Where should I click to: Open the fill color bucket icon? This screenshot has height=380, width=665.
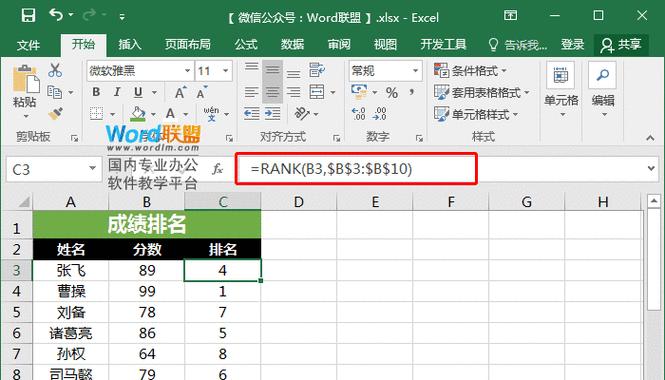click(138, 114)
